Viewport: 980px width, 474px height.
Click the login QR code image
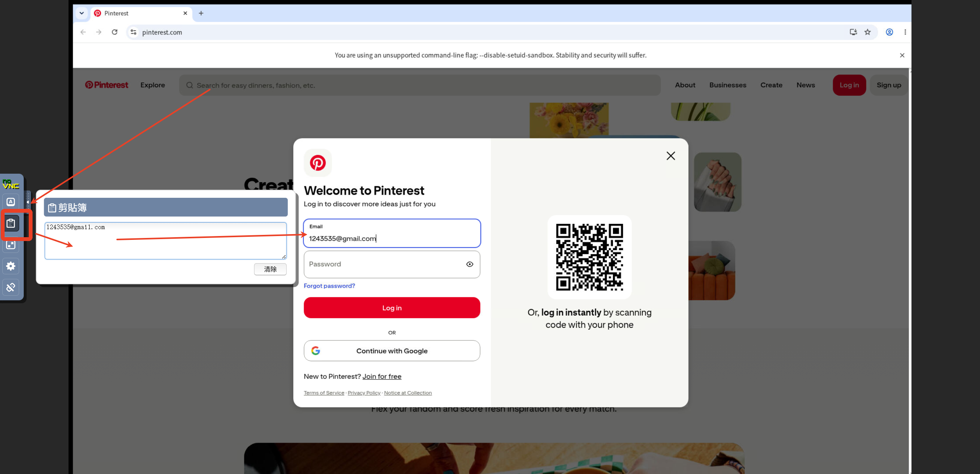point(590,257)
